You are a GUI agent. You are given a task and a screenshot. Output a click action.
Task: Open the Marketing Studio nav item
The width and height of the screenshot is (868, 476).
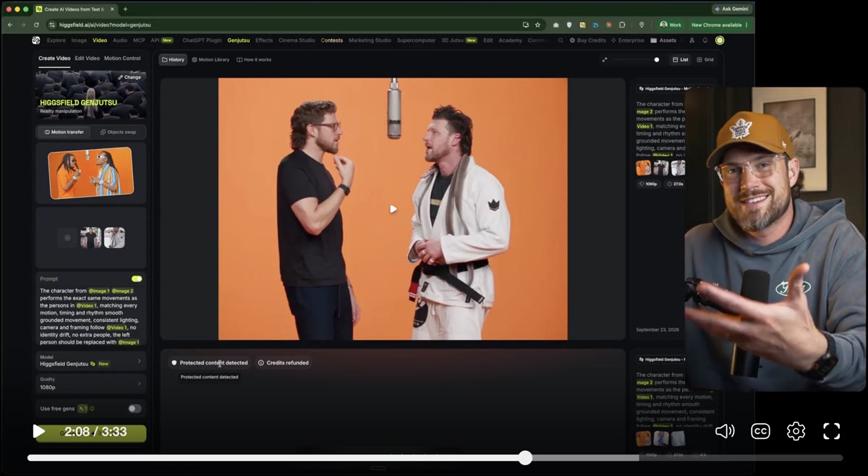370,41
